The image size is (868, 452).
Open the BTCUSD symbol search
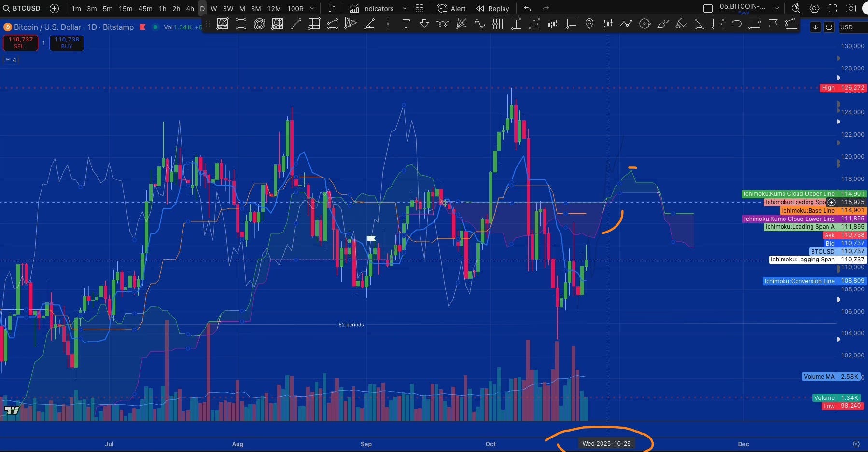[x=22, y=8]
